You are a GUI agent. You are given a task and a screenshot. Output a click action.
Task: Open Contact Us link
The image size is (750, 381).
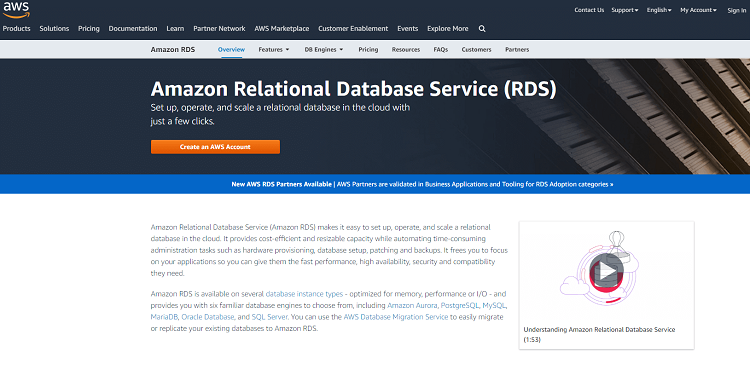point(589,10)
